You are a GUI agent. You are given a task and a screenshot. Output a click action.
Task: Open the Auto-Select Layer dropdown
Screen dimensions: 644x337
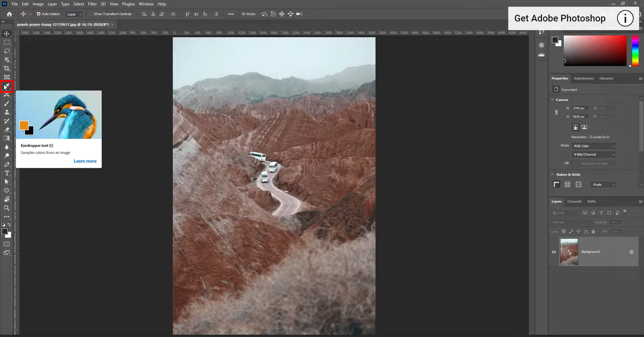click(74, 14)
